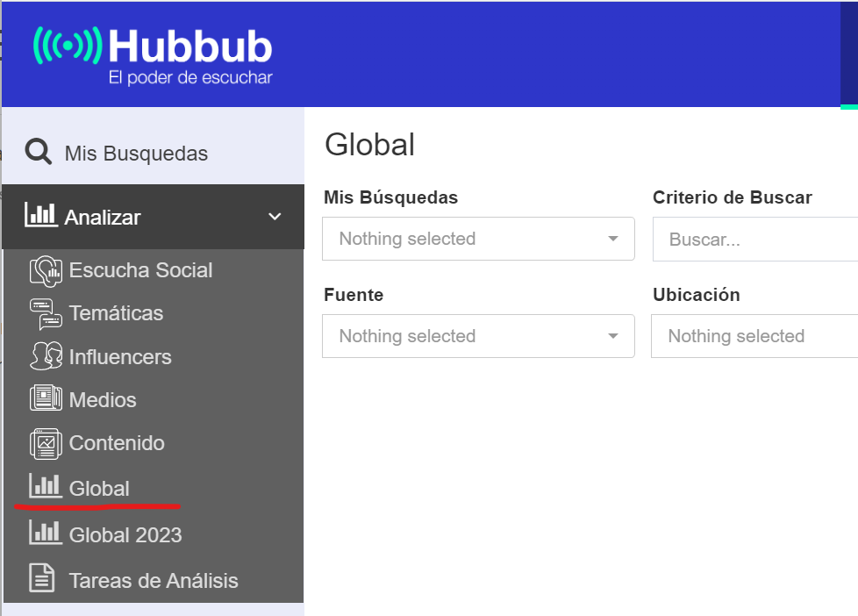858x616 pixels.
Task: Click the Fuente field label
Action: click(x=354, y=295)
